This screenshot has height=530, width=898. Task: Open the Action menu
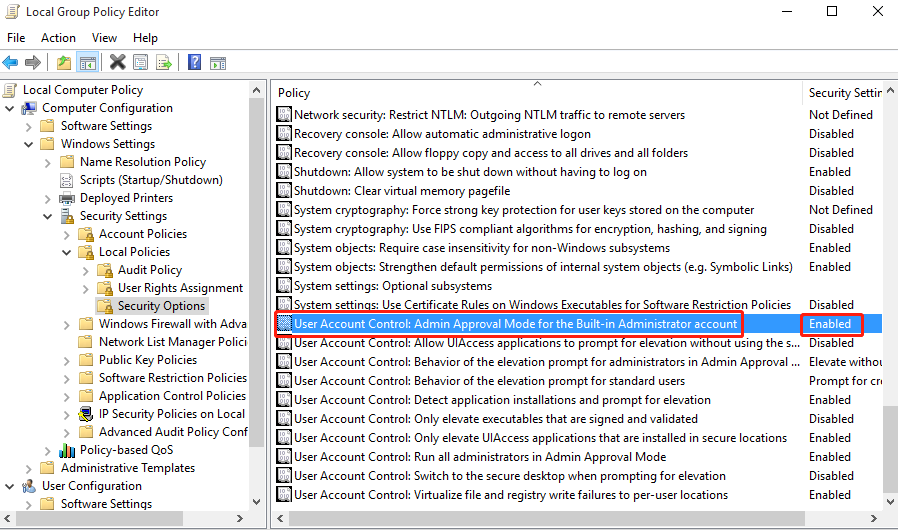[58, 38]
